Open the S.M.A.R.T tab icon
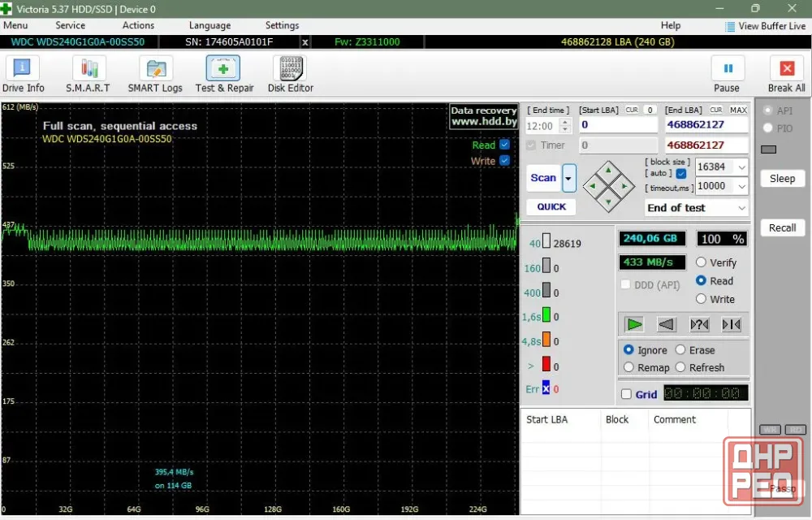The height and width of the screenshot is (520, 812). (x=89, y=68)
